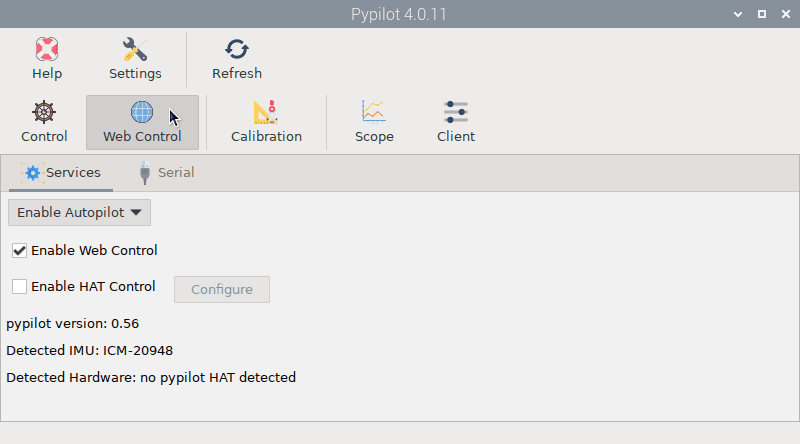The width and height of the screenshot is (800, 444).
Task: Open the Help lifebuoy icon
Action: tap(47, 49)
